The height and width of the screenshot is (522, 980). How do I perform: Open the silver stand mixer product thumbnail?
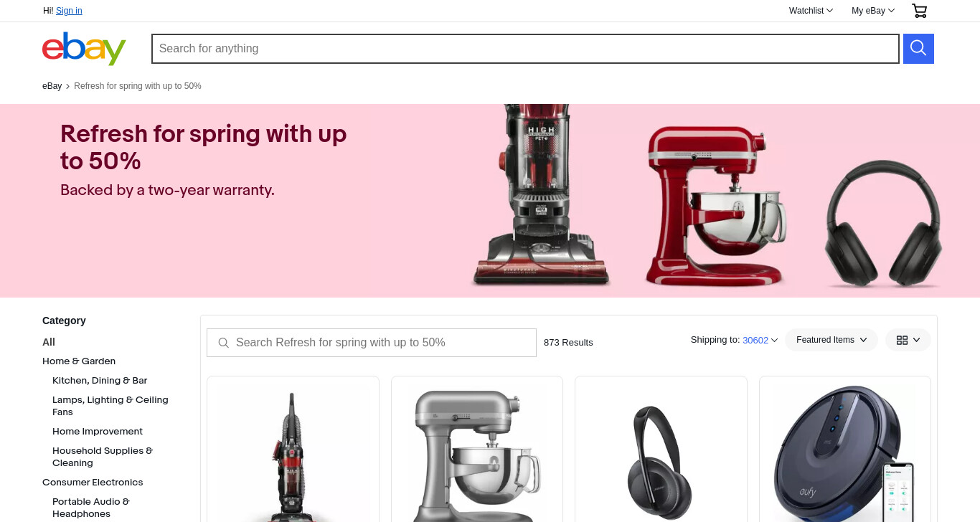477,450
